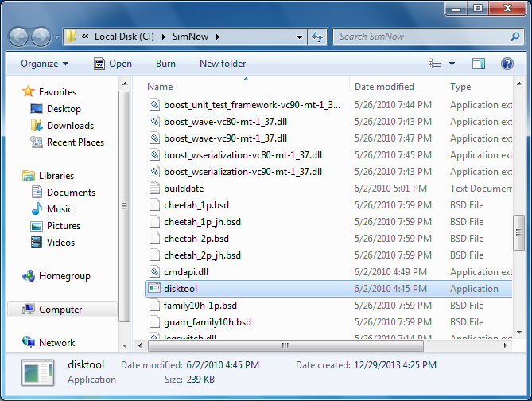Screen dimensions: 532x401
Task: Expand the arrow after Local Disk (C:)
Action: point(164,37)
